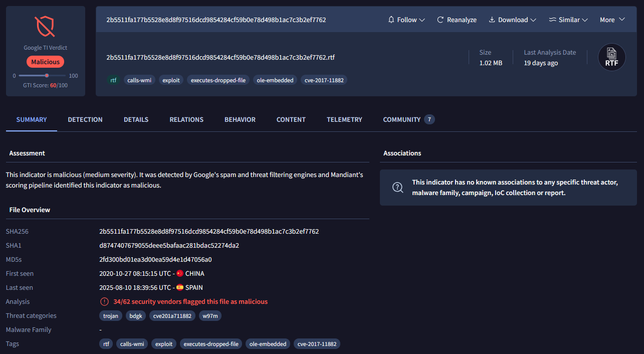The width and height of the screenshot is (644, 354).
Task: Click the China flag icon
Action: (x=180, y=273)
